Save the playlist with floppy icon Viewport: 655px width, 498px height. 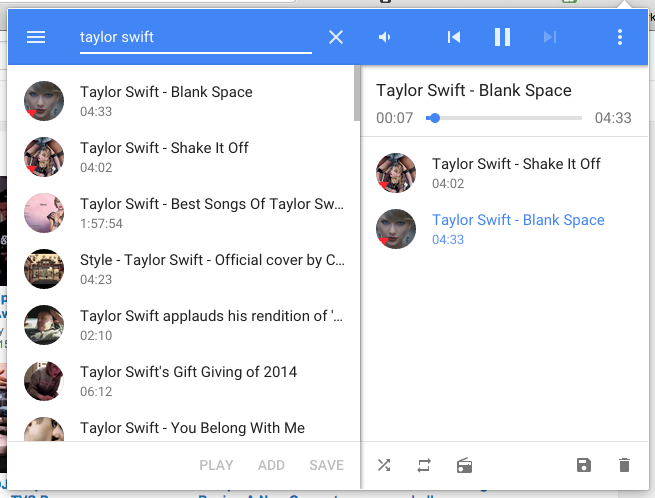point(584,465)
